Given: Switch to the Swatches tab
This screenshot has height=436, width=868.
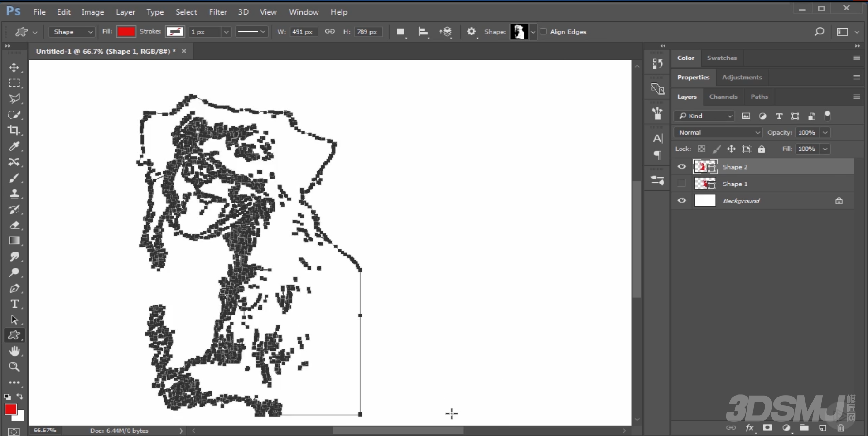Looking at the screenshot, I should coord(722,58).
